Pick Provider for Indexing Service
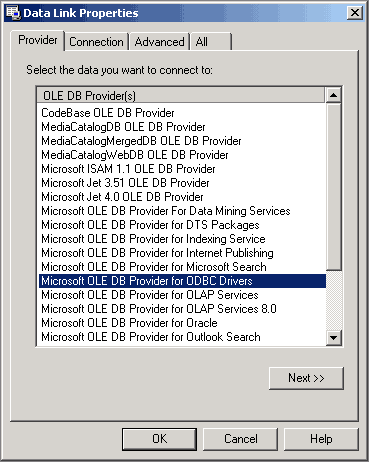Screen dimensions: 369x462 [182, 239]
